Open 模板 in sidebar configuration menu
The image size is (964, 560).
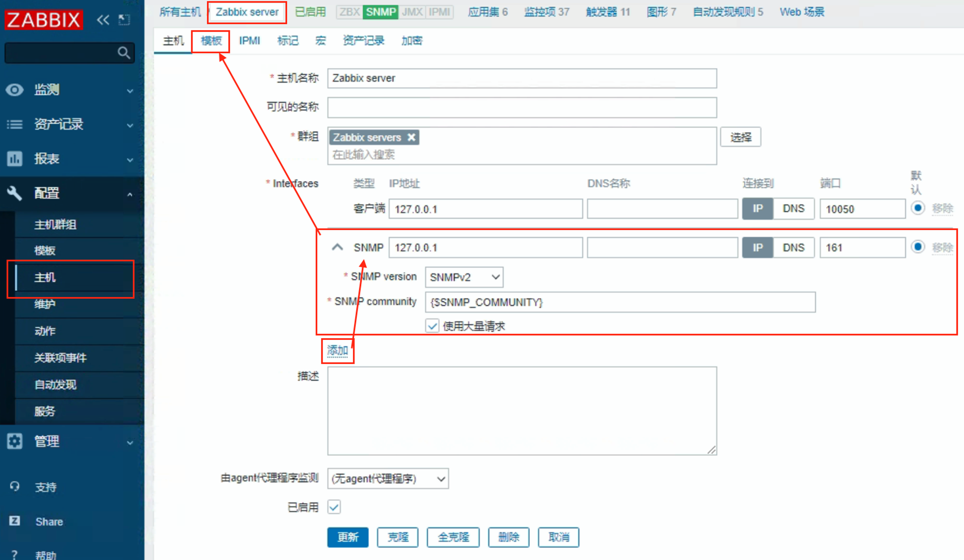[45, 251]
